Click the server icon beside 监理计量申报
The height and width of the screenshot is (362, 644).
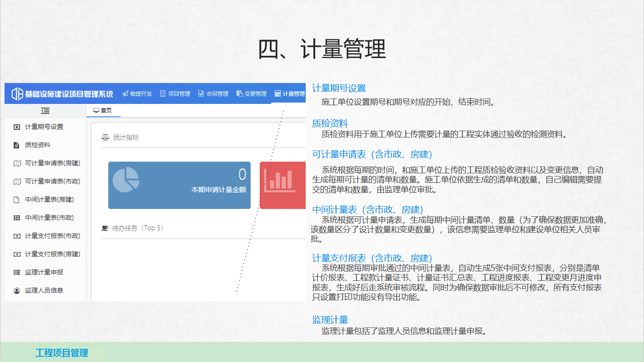[17, 272]
